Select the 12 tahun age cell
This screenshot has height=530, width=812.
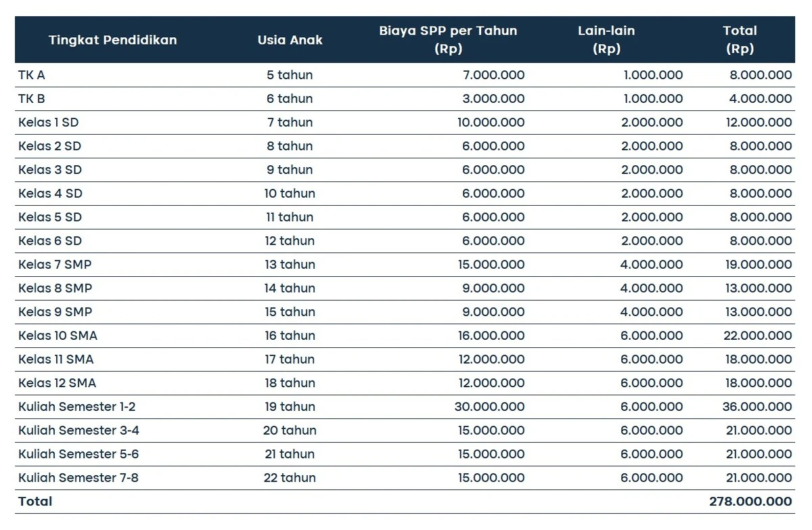point(290,241)
